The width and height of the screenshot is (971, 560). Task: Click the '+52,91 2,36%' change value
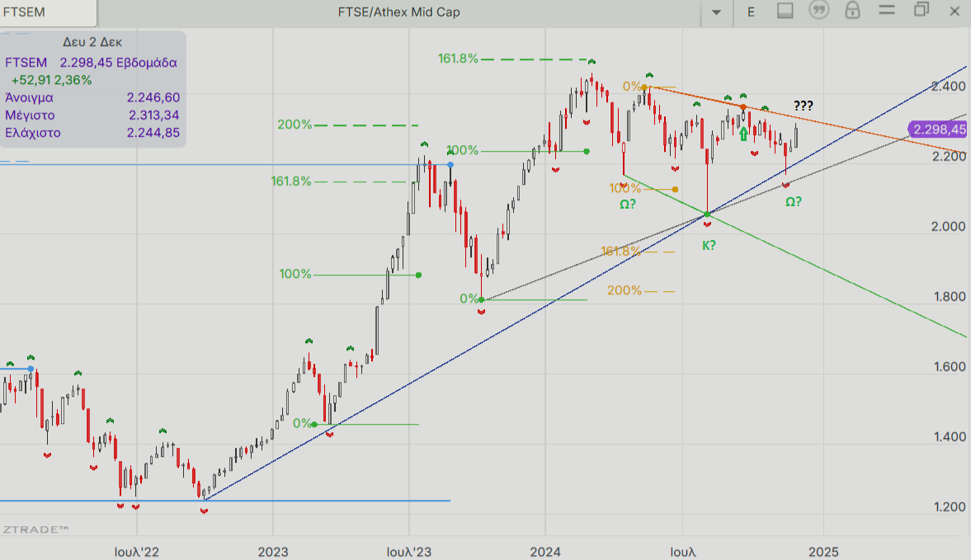51,80
